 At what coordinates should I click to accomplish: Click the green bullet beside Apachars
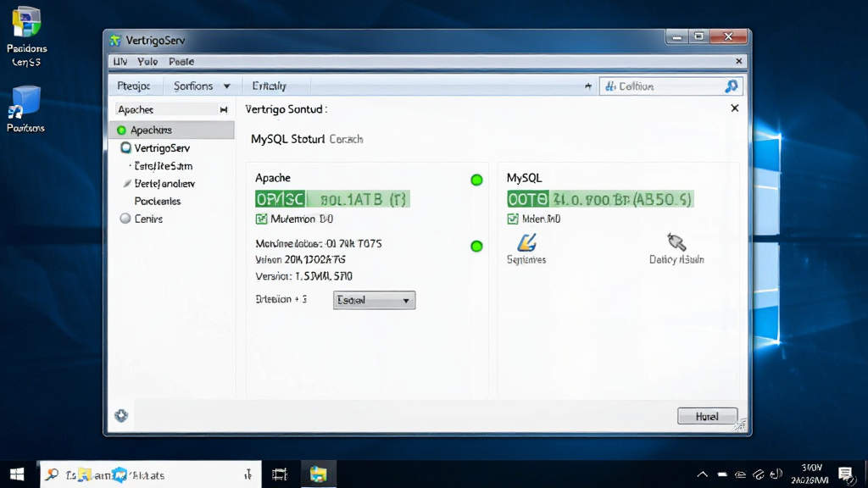(121, 130)
